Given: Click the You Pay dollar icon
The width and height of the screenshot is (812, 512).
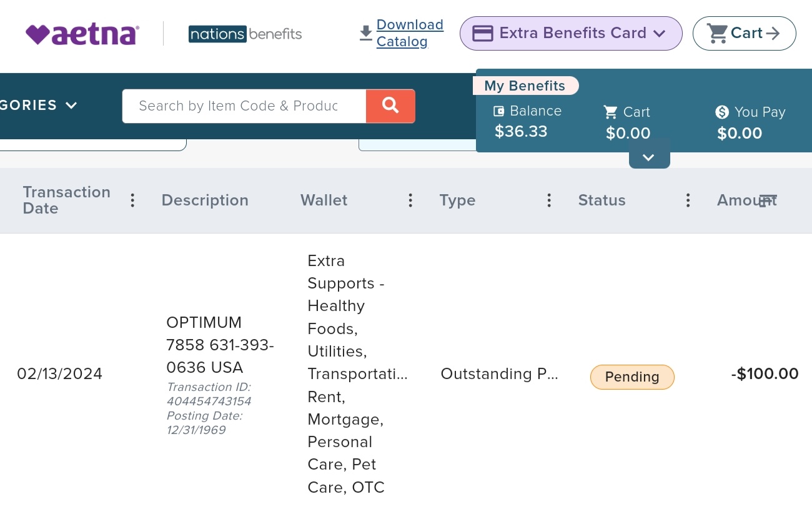Looking at the screenshot, I should (722, 112).
